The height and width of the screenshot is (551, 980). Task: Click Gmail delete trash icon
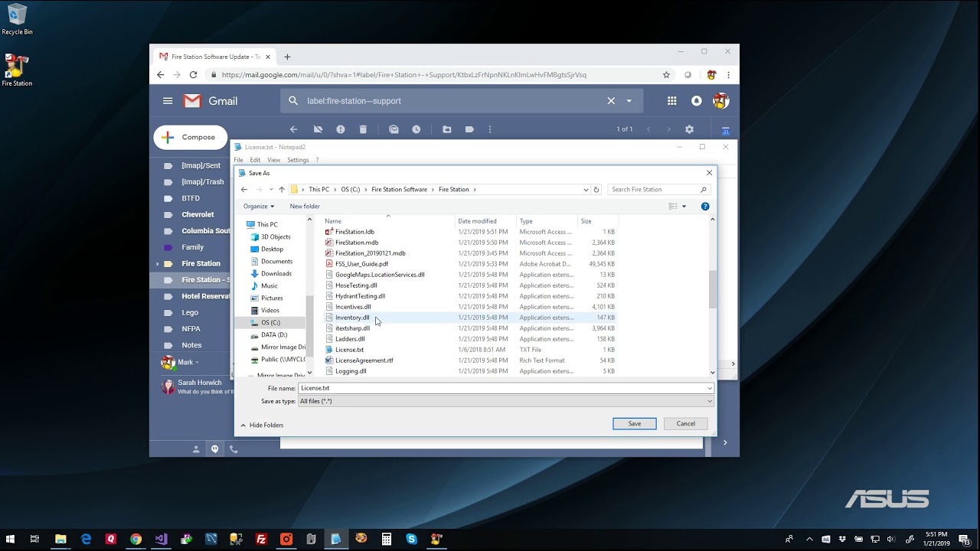[363, 129]
